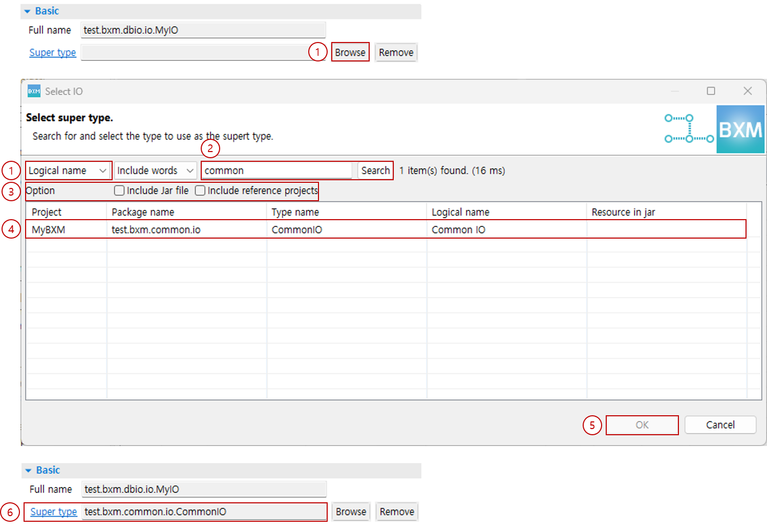
Task: Collapse the Basic section above the empty Super type
Action: pos(28,11)
